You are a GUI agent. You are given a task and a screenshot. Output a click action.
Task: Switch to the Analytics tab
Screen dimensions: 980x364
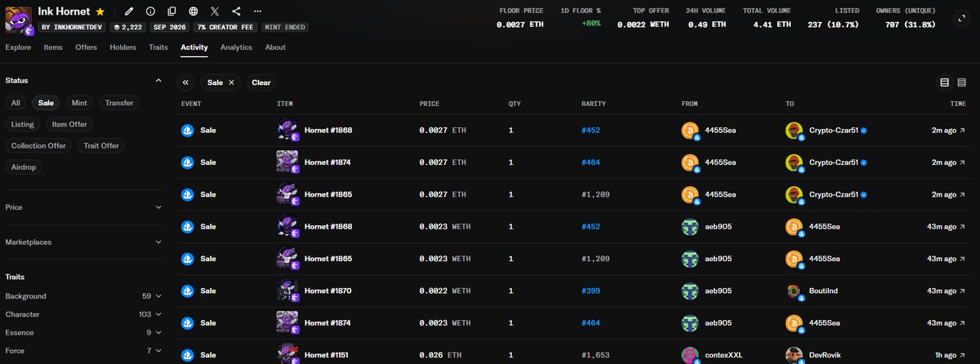click(x=236, y=47)
